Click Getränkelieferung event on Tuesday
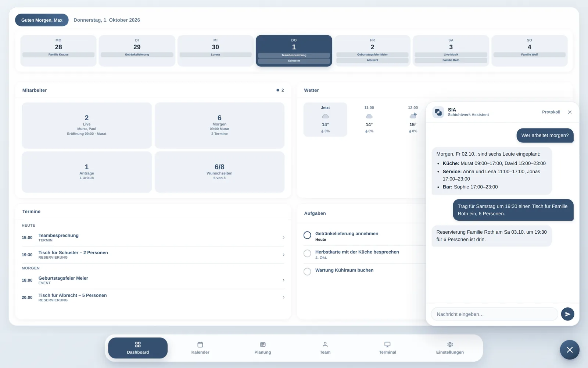Image resolution: width=588 pixels, height=368 pixels. point(137,54)
